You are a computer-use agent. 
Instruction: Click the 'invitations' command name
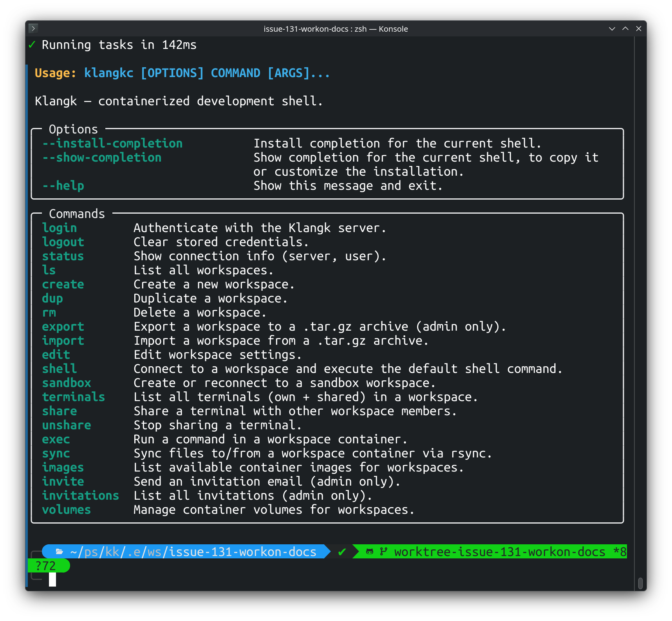click(x=81, y=495)
